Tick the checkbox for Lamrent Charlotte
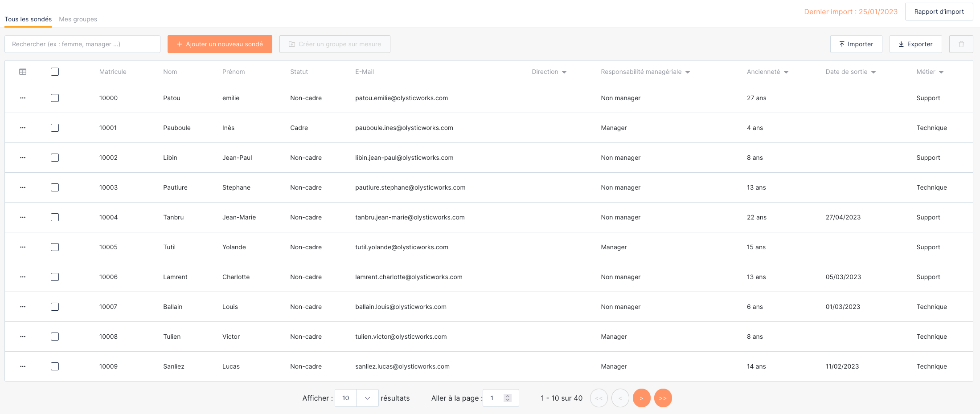 pos(55,277)
